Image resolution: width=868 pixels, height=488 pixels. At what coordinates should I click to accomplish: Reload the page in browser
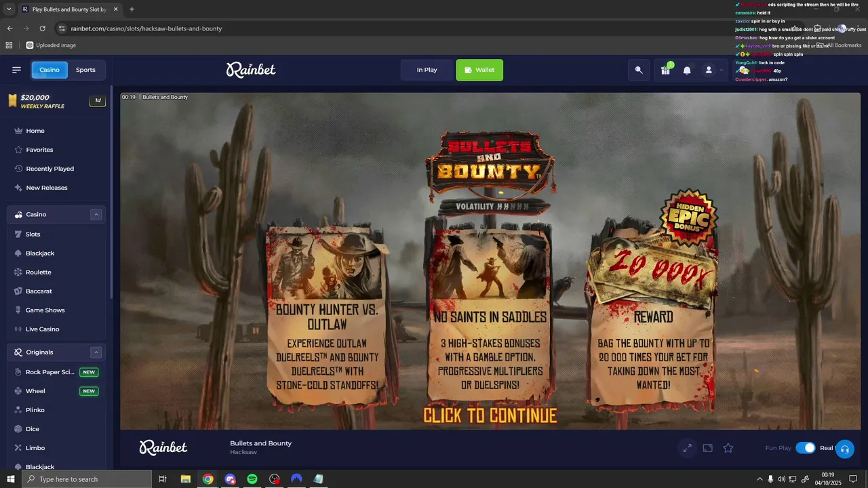(x=42, y=28)
